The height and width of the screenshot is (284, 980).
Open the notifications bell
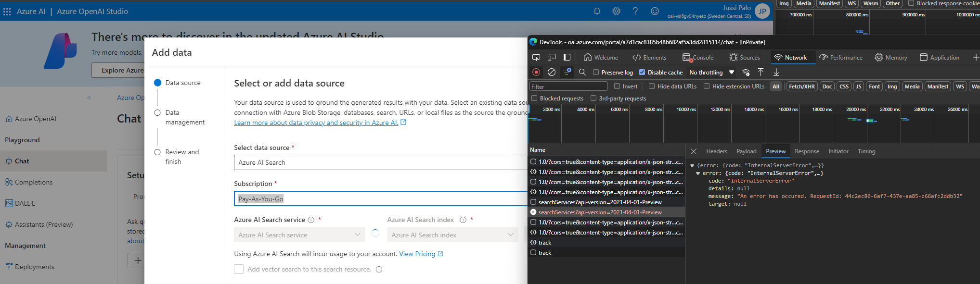pyautogui.click(x=597, y=11)
